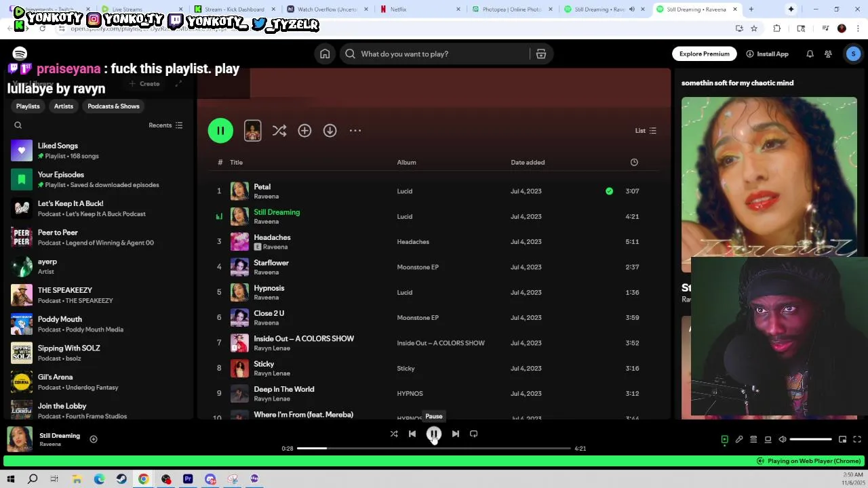
Task: Open the miniplayer icon
Action: (842, 439)
